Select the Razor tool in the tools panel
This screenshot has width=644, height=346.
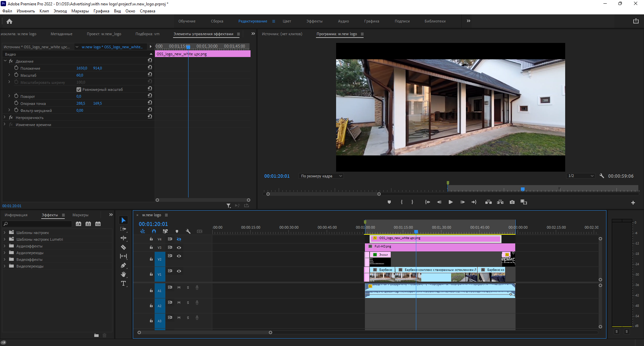123,247
